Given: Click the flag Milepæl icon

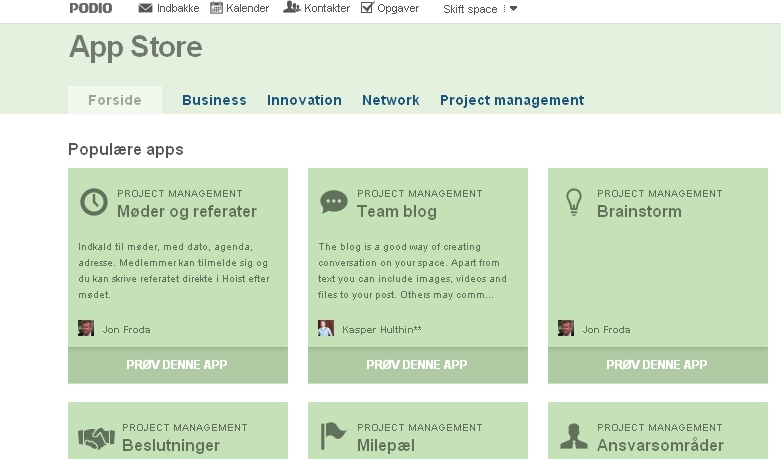Looking at the screenshot, I should pos(333,436).
